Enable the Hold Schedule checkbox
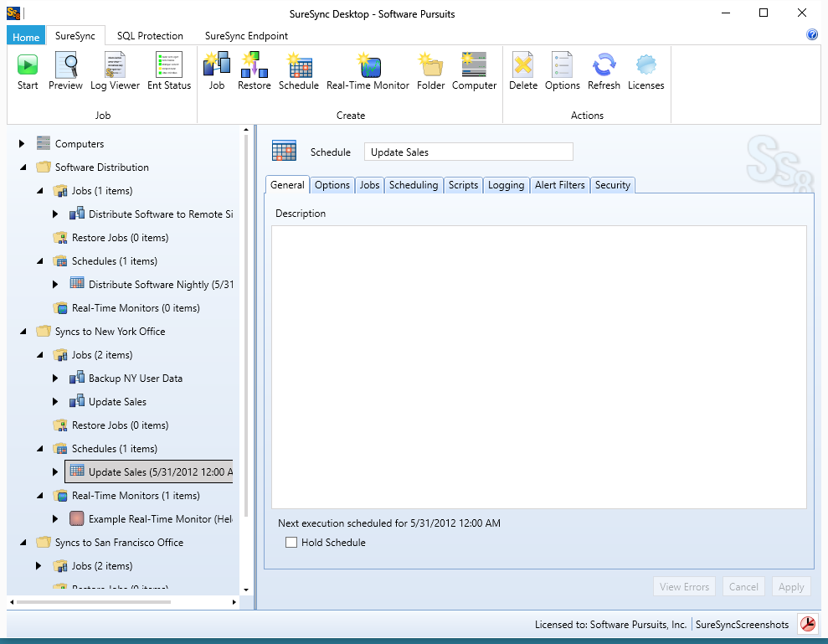The height and width of the screenshot is (644, 828). (x=291, y=542)
